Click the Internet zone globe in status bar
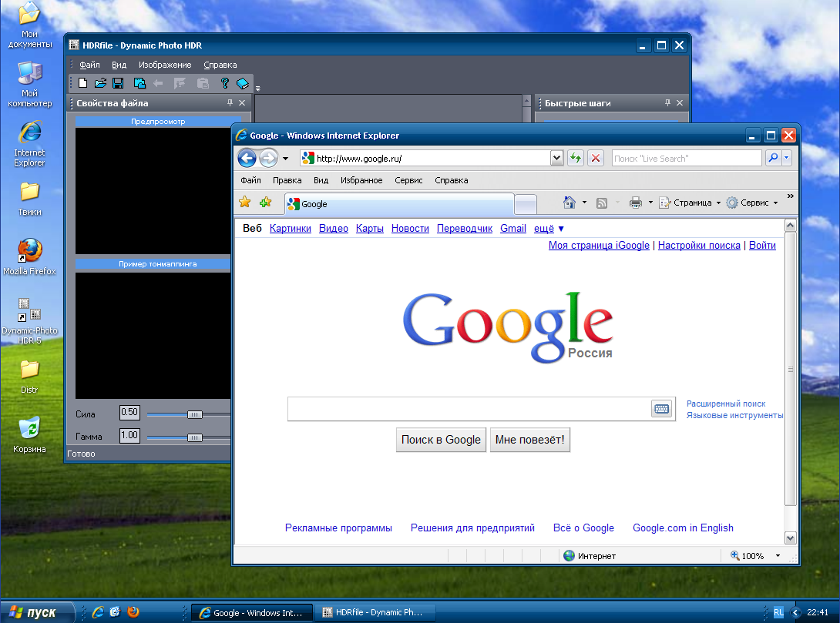Screen dimensions: 840x623 [x=569, y=555]
